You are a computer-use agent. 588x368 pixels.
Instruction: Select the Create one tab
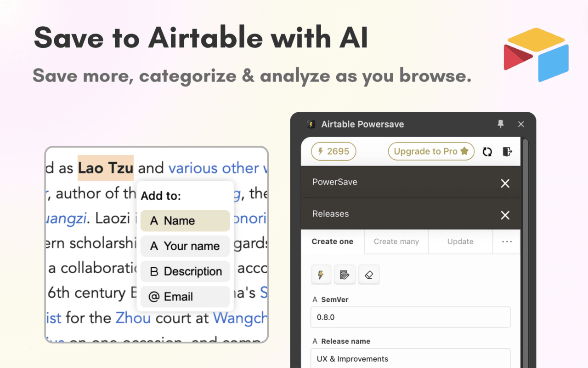click(333, 241)
